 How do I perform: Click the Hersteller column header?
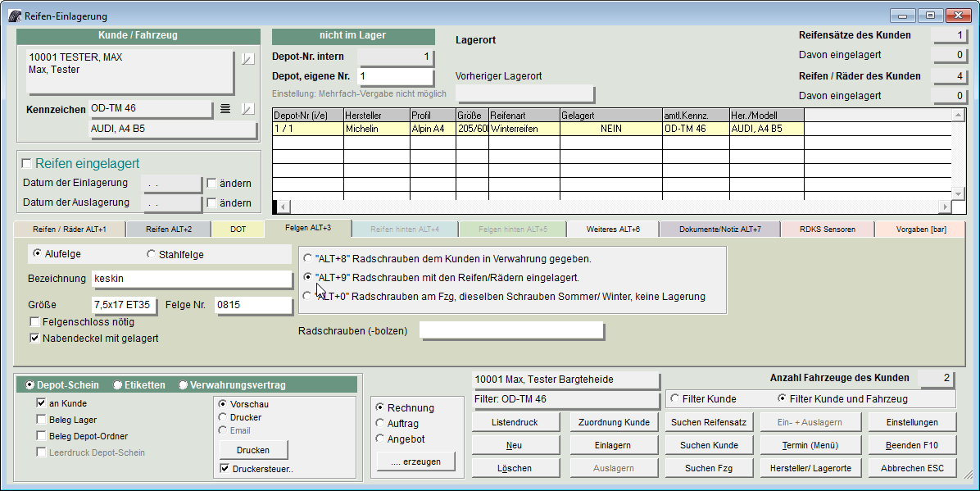[x=377, y=116]
